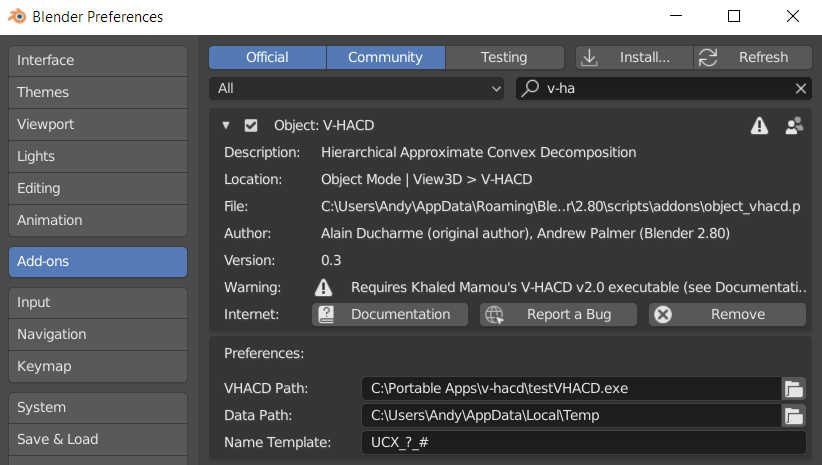
Task: Click the Hierarchical Approximate Convex Decomposition description
Action: 478,153
